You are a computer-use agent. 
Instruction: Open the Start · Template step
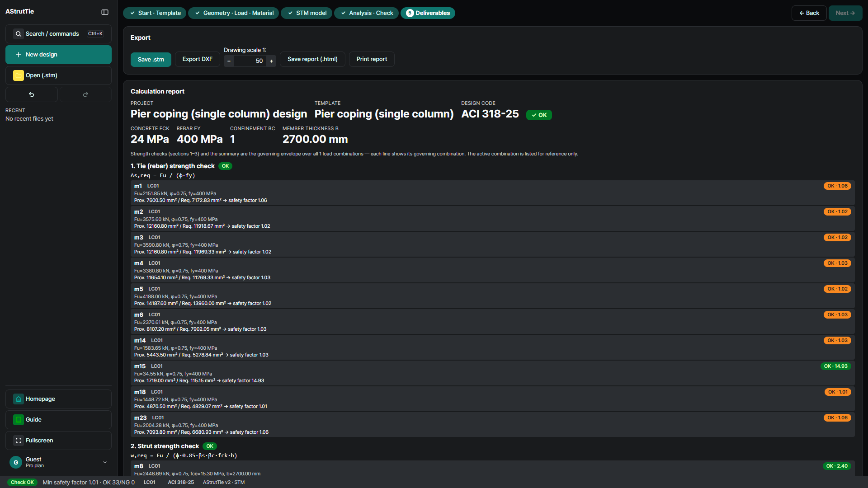(x=155, y=13)
